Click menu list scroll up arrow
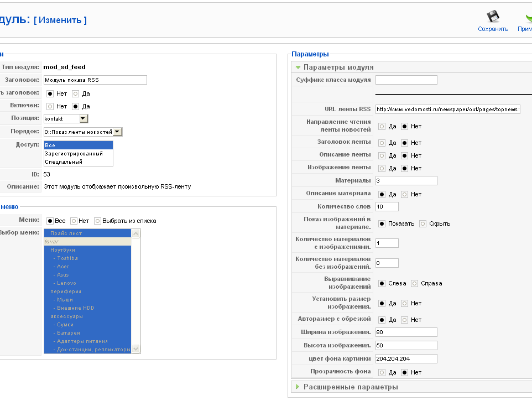This screenshot has height=406, width=532. 135,233
